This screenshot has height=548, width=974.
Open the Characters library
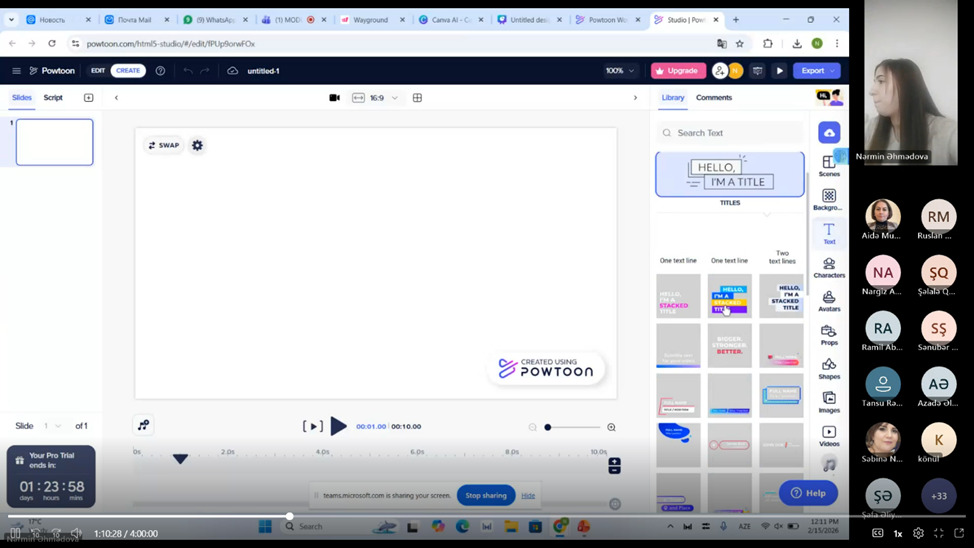pos(828,267)
